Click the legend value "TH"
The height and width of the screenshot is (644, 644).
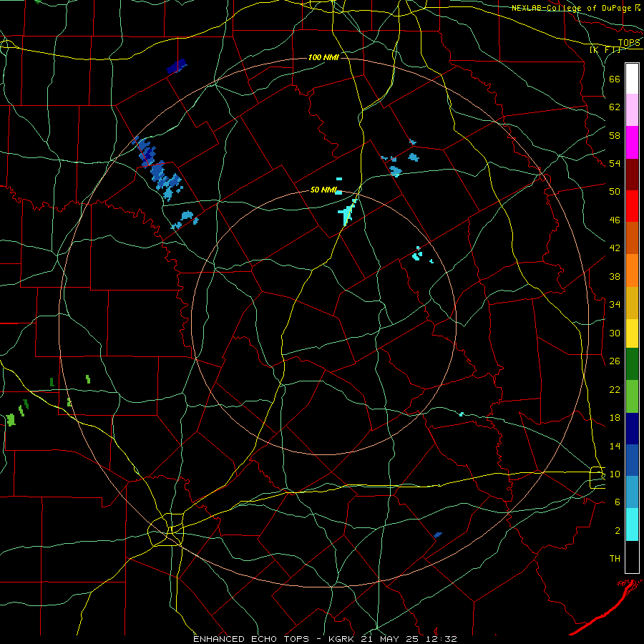615,559
